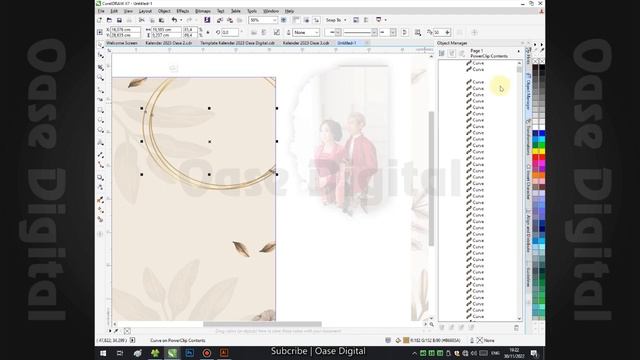Screen dimensions: 640x360
Task: Click the Undo arrow icon
Action: point(174,20)
